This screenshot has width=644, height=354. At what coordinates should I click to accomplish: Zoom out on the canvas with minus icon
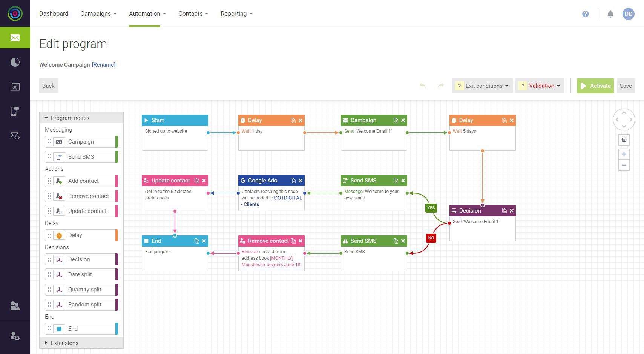point(624,165)
